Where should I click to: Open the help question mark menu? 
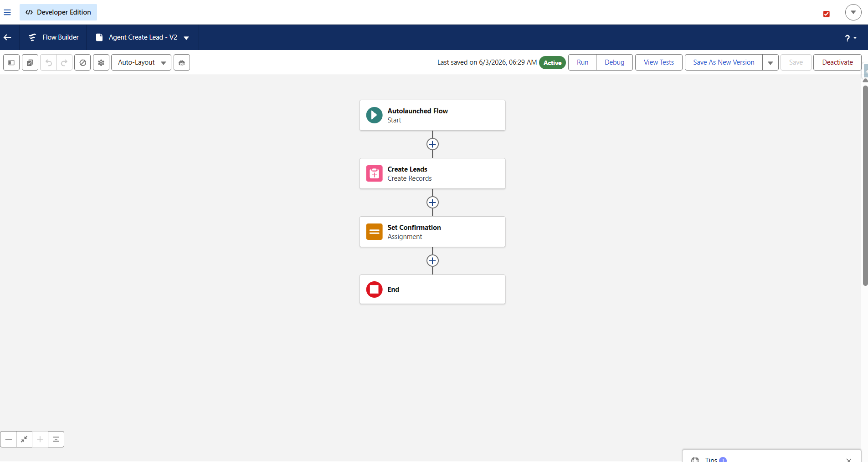coord(850,38)
